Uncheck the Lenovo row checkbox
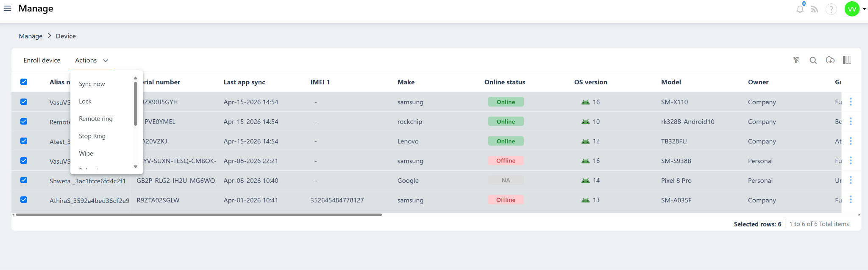 point(24,141)
